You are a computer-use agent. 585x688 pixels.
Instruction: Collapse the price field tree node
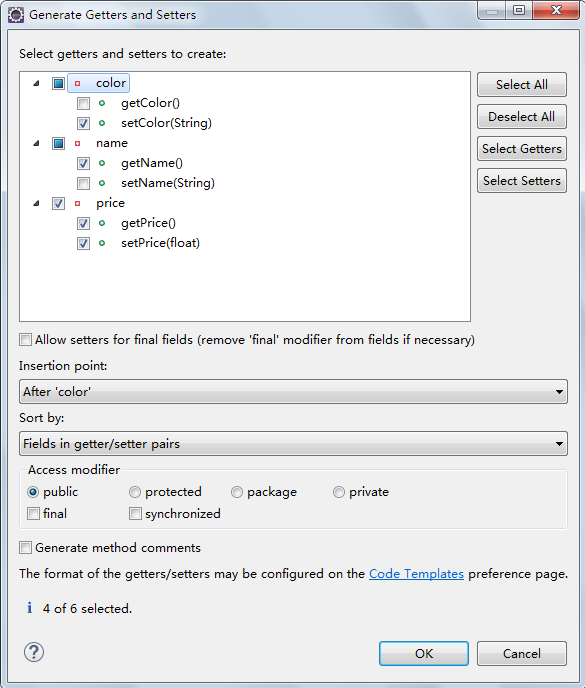36,203
